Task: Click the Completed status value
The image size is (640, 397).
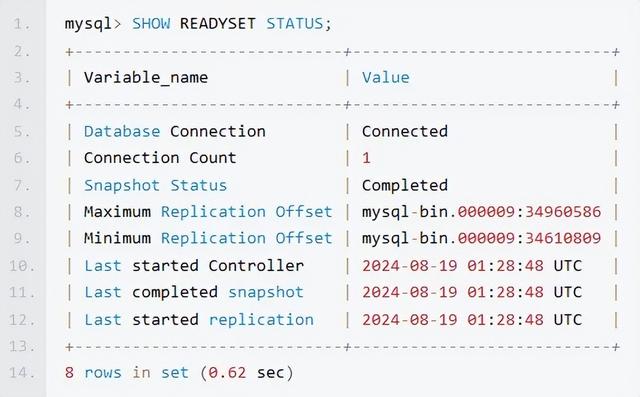Action: coord(405,186)
